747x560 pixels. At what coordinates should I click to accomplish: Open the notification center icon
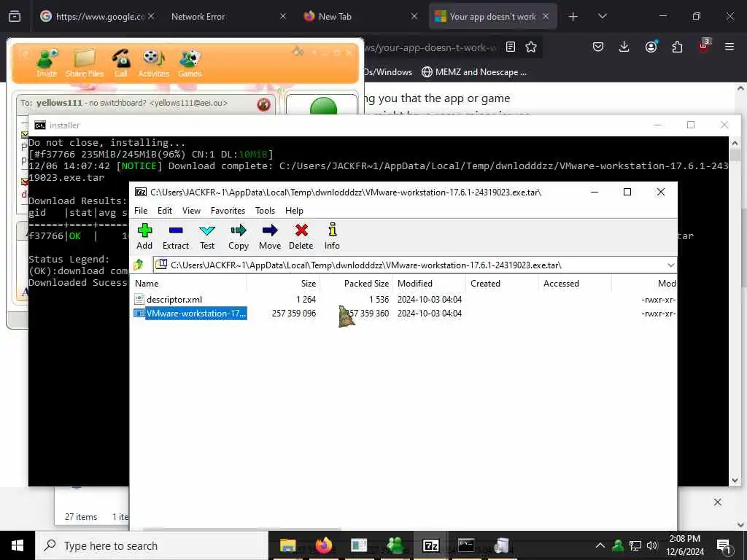pos(724,545)
